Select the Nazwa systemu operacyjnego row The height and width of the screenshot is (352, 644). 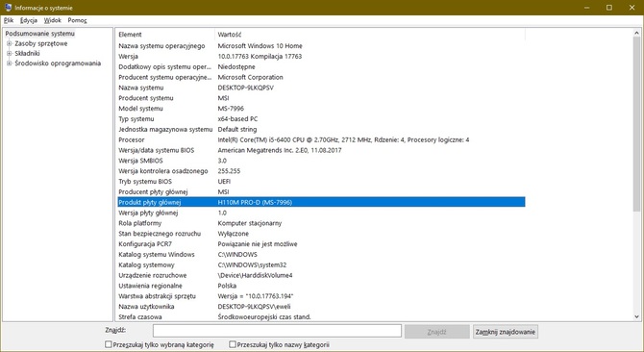tap(321, 46)
